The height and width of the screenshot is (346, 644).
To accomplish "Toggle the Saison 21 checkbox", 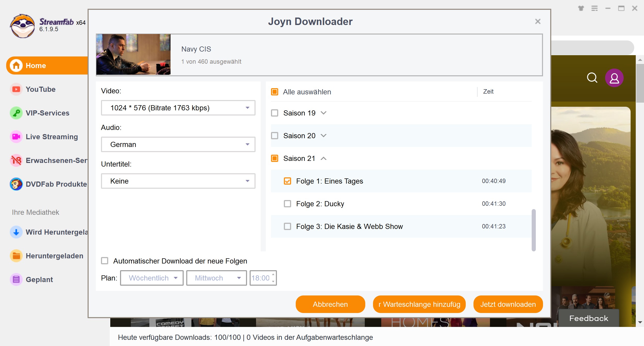I will (275, 158).
